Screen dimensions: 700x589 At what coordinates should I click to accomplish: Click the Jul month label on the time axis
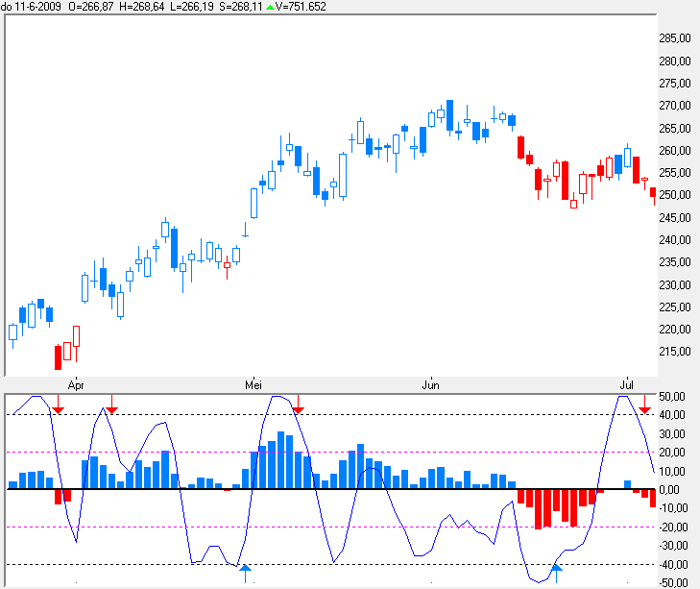click(626, 384)
